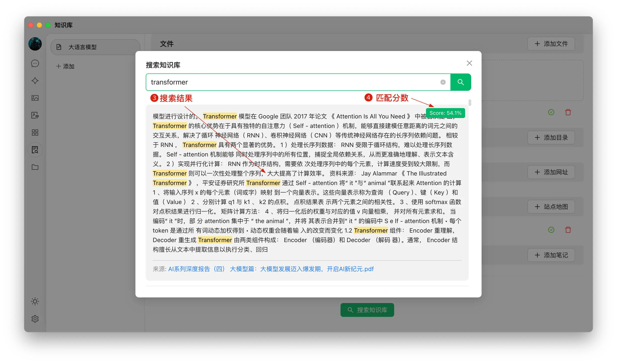Open the files folder sidebar icon
This screenshot has width=617, height=364.
pos(35,167)
